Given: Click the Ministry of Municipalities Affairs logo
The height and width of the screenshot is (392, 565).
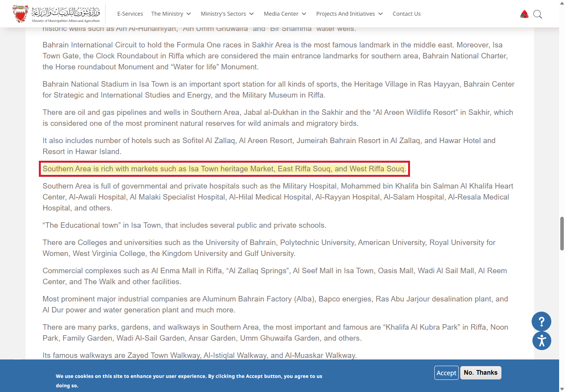Looking at the screenshot, I should (x=56, y=14).
